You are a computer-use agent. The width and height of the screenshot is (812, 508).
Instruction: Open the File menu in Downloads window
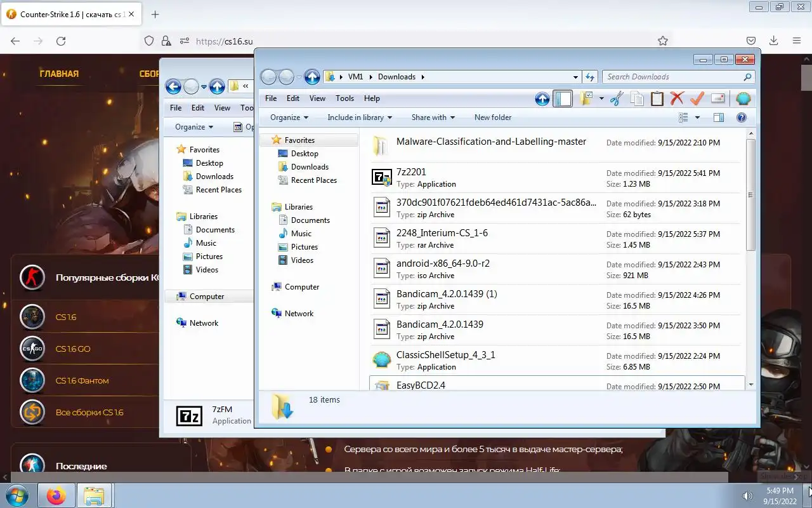(x=271, y=98)
